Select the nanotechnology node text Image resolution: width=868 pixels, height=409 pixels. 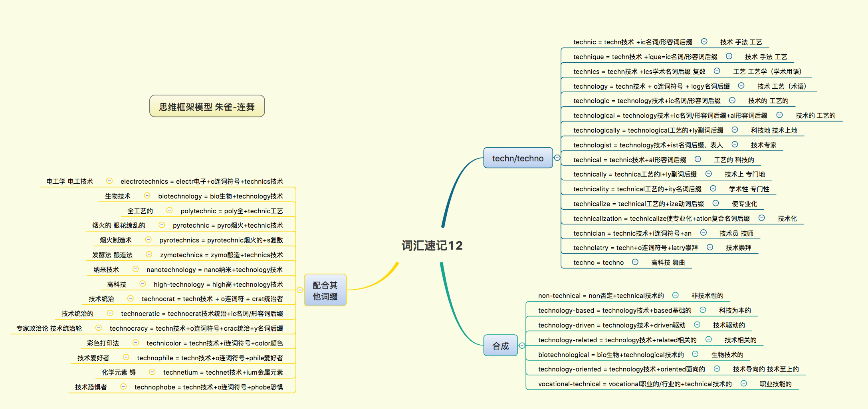tap(214, 270)
